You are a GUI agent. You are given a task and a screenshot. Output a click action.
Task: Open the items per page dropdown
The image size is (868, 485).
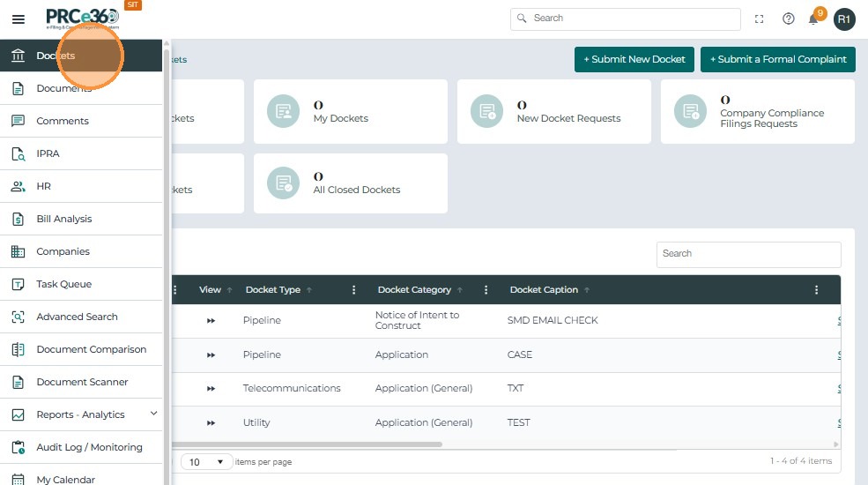pos(207,462)
